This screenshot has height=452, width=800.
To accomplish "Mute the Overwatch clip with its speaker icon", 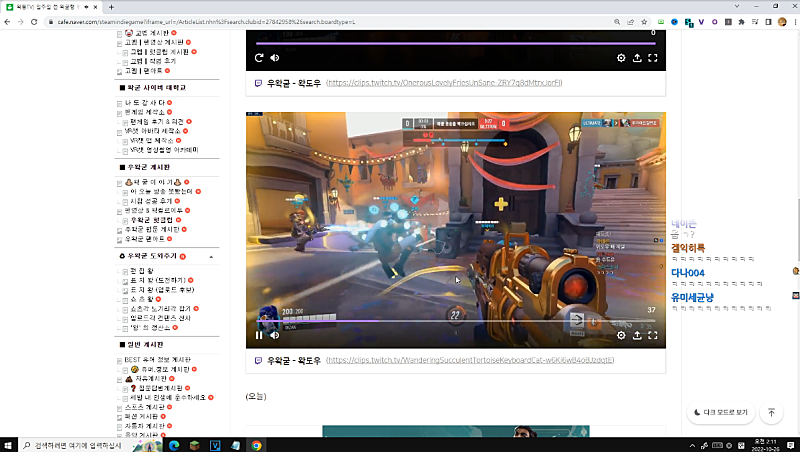I will click(274, 335).
